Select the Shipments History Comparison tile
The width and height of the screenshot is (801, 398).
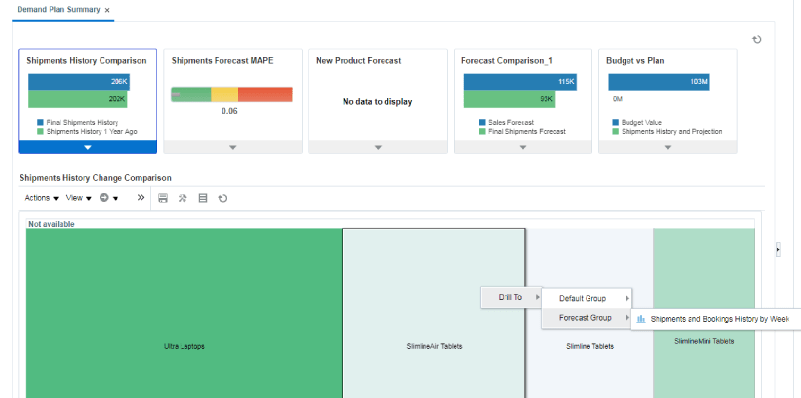coord(87,101)
